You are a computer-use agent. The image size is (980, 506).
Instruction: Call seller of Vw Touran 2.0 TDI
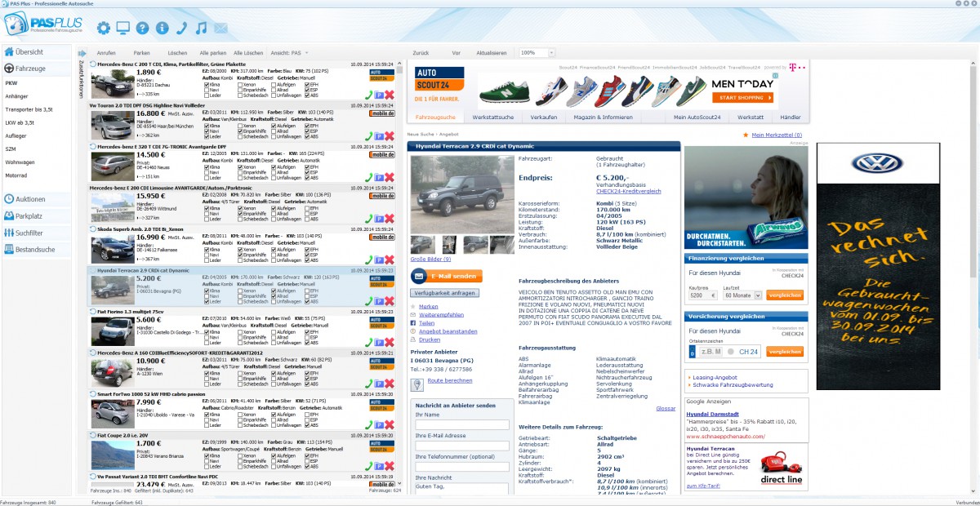pyautogui.click(x=369, y=135)
